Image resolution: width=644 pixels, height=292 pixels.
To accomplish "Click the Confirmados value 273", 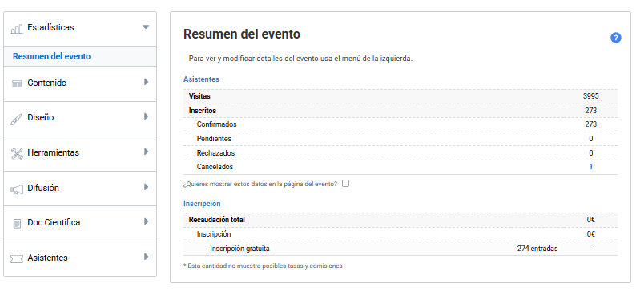I will [x=591, y=124].
